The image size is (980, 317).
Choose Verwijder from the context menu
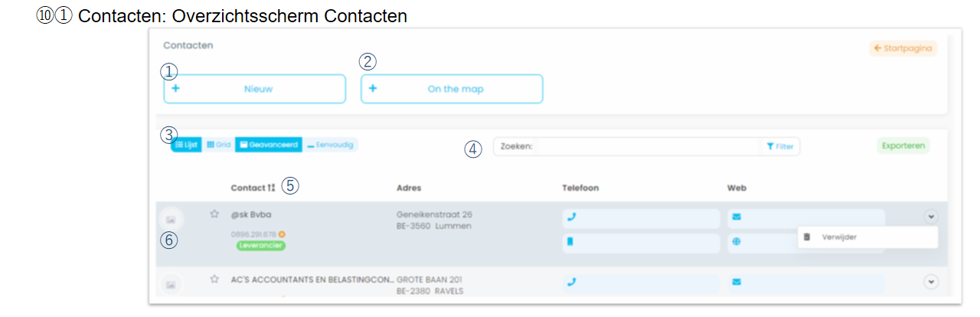tap(838, 237)
